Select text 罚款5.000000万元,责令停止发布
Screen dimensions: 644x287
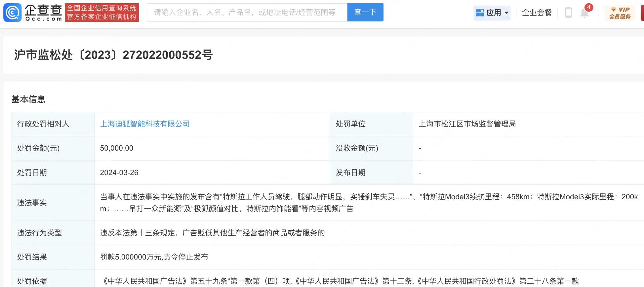coord(154,257)
